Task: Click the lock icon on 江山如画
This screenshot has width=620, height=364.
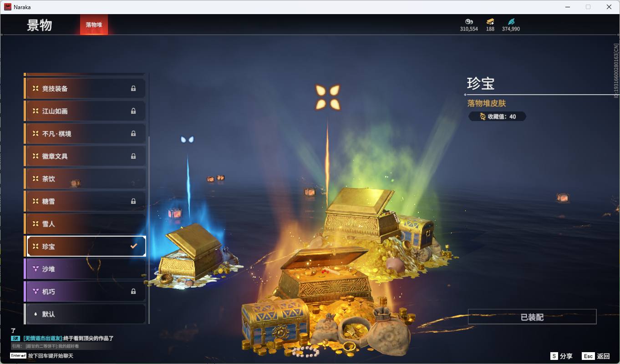Action: [133, 111]
